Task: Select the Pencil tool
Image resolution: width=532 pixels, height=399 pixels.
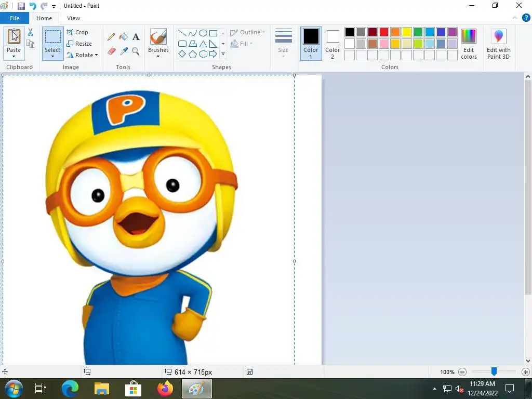Action: click(x=111, y=37)
